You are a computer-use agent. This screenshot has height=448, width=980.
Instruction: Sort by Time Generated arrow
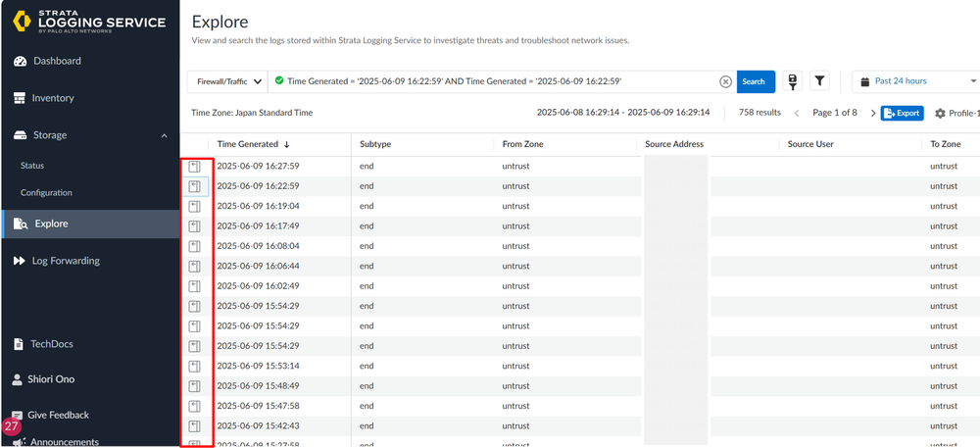287,144
